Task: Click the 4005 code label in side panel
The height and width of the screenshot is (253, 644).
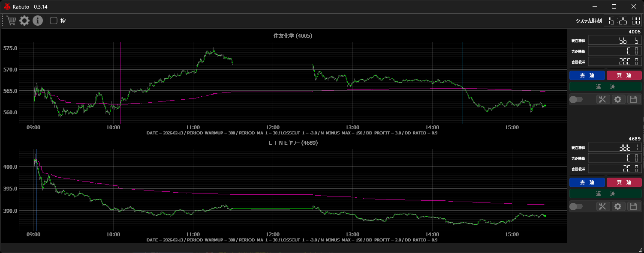Action: pyautogui.click(x=635, y=32)
